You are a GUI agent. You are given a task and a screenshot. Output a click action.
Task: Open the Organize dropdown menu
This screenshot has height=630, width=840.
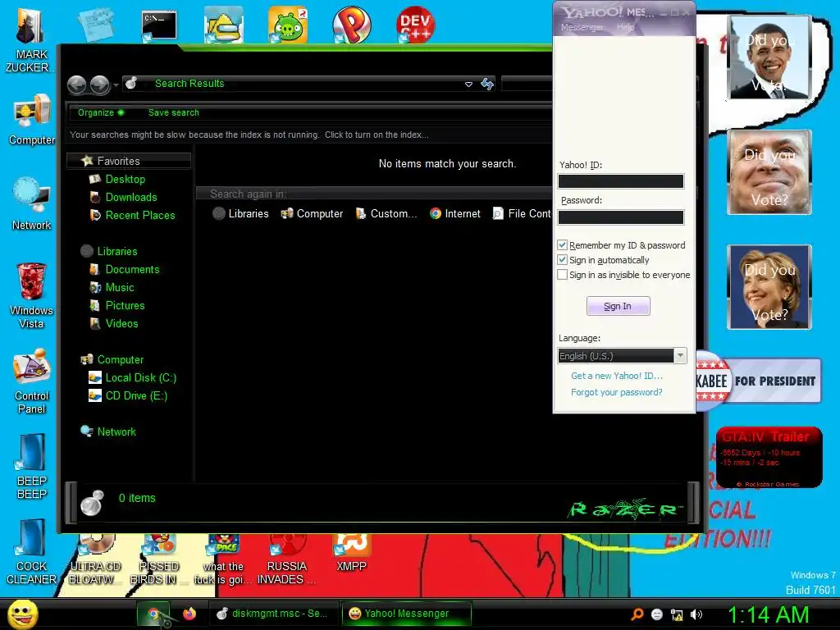click(101, 112)
